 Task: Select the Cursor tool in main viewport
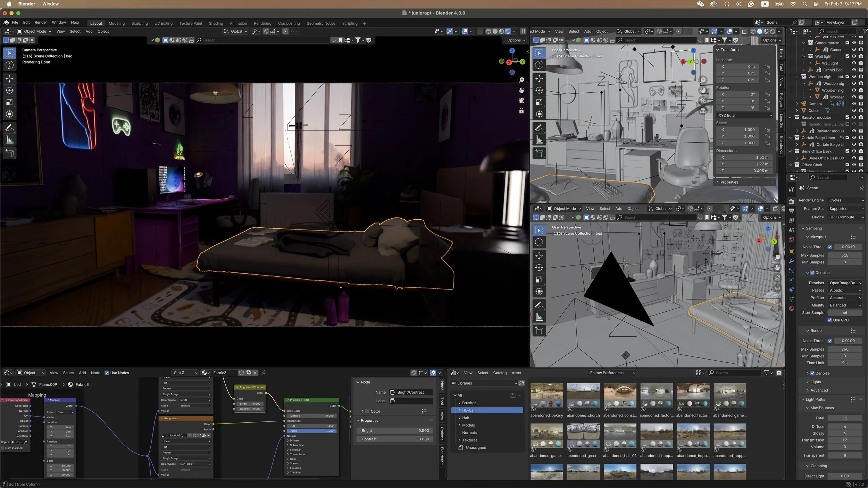(x=10, y=65)
